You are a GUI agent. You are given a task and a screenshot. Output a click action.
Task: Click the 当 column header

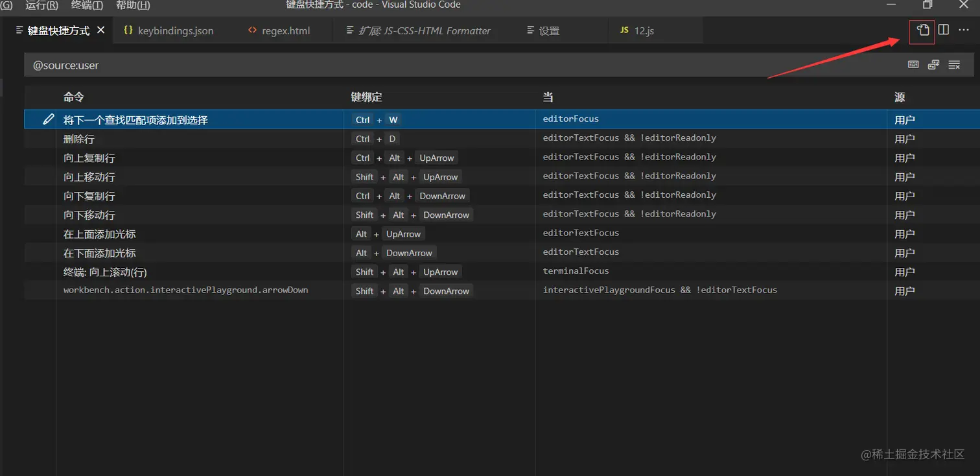[x=548, y=97]
